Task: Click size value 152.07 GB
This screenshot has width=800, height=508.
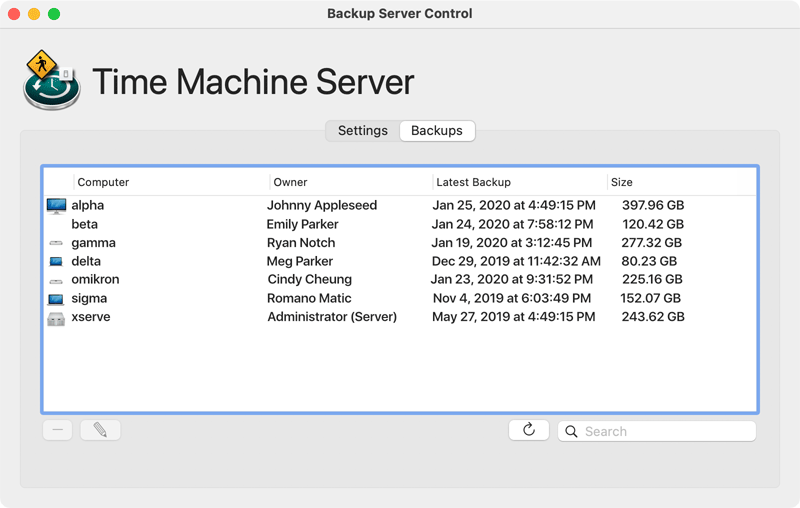Action: [x=651, y=298]
